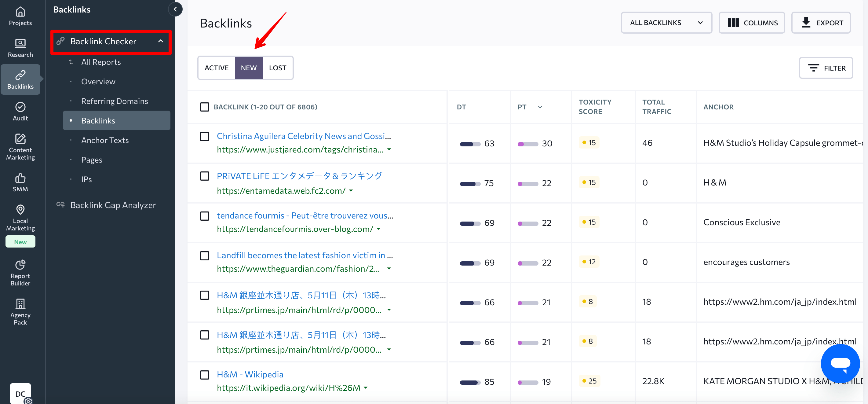The width and height of the screenshot is (868, 404).
Task: Check the BACKLINK header select-all checkbox
Action: coord(205,106)
